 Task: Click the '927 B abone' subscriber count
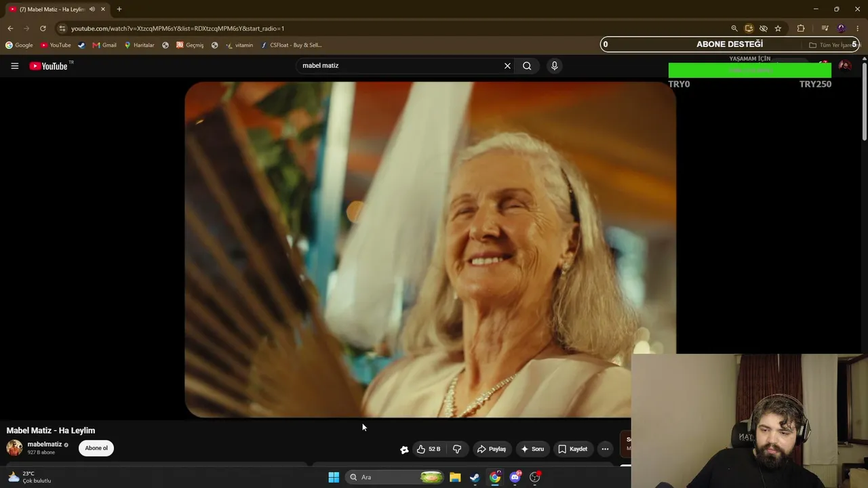click(x=41, y=453)
